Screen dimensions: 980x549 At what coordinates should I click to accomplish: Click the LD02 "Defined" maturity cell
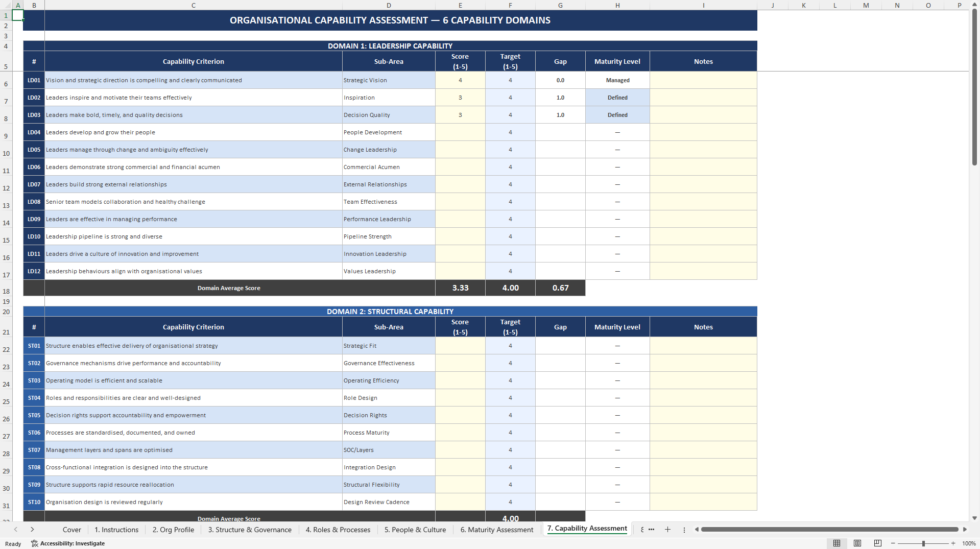pos(617,98)
